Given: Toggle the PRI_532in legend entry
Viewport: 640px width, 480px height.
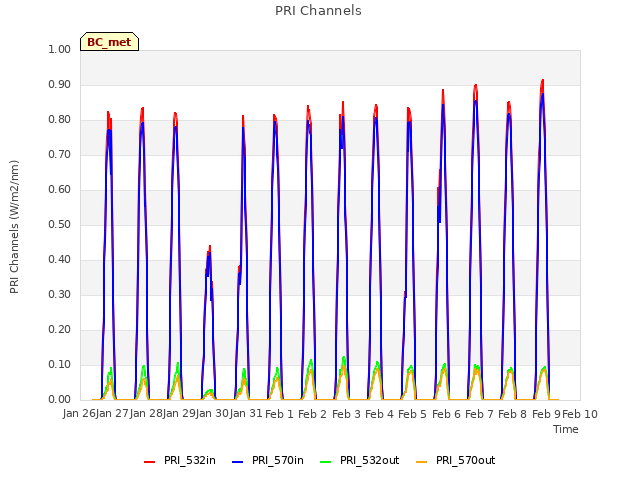Looking at the screenshot, I should click(x=180, y=460).
